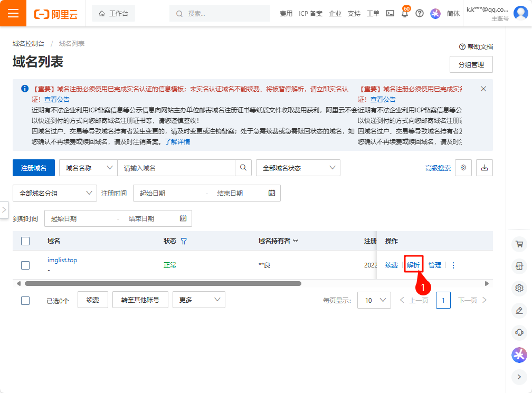Screen dimensions: 532x393
Task: Switch language via 简体
Action: click(x=453, y=14)
